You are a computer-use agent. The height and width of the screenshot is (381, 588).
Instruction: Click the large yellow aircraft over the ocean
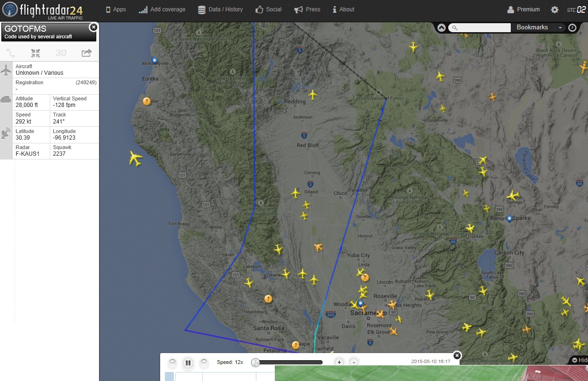(x=136, y=159)
